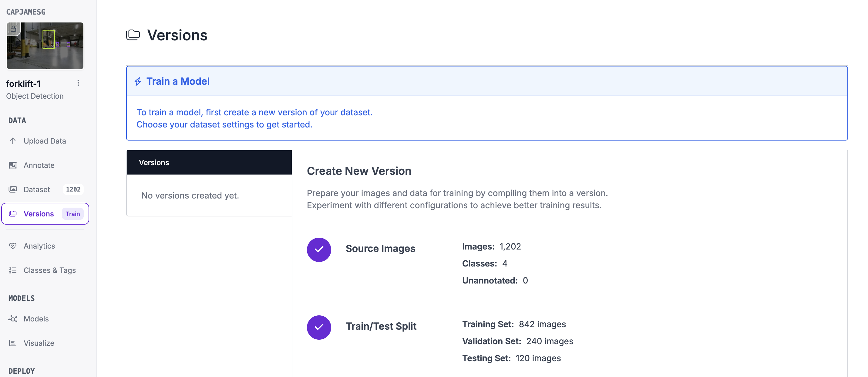Click the Train badge next to Versions
Viewport: 868px width, 377px height.
73,214
